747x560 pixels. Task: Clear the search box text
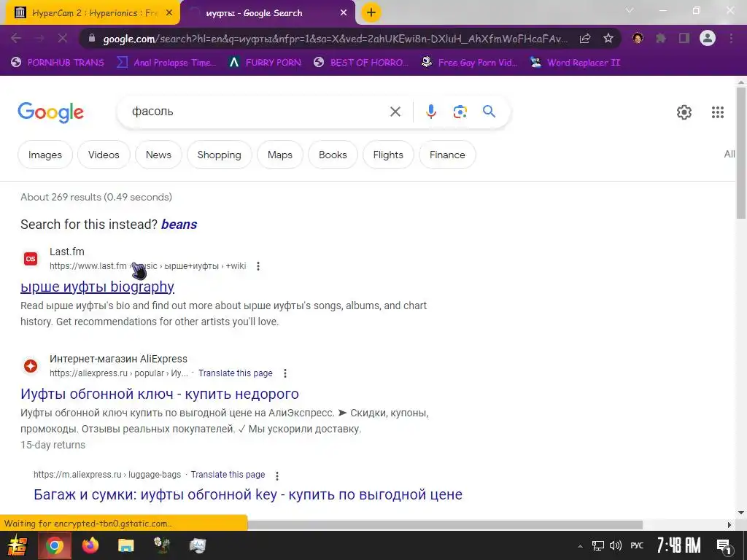pos(395,112)
